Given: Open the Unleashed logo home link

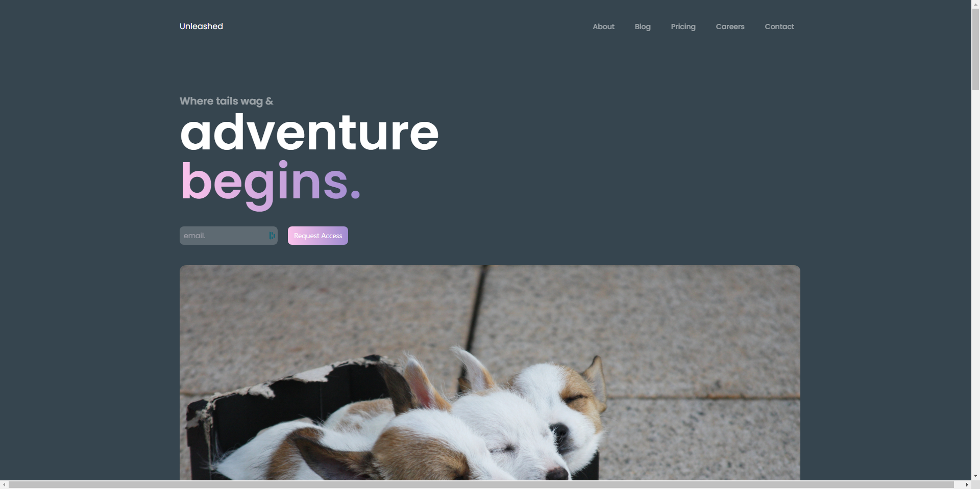Looking at the screenshot, I should click(x=201, y=27).
